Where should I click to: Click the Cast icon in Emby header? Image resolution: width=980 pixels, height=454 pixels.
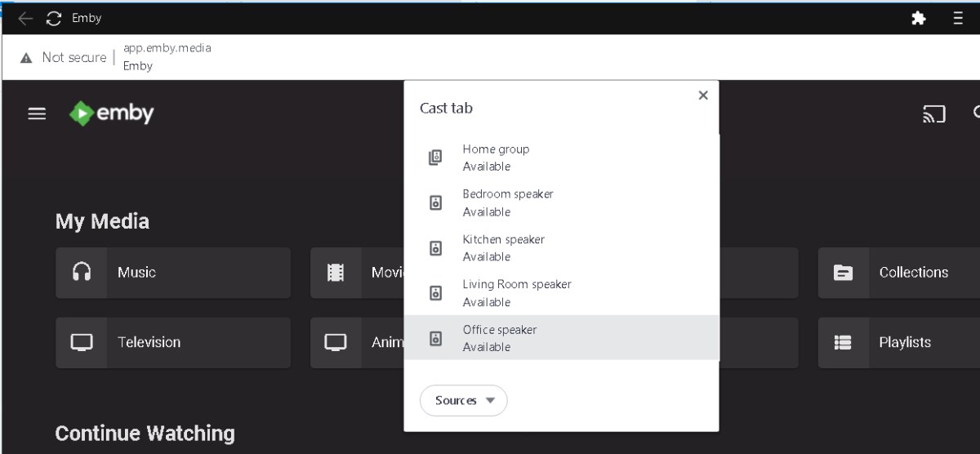point(933,114)
